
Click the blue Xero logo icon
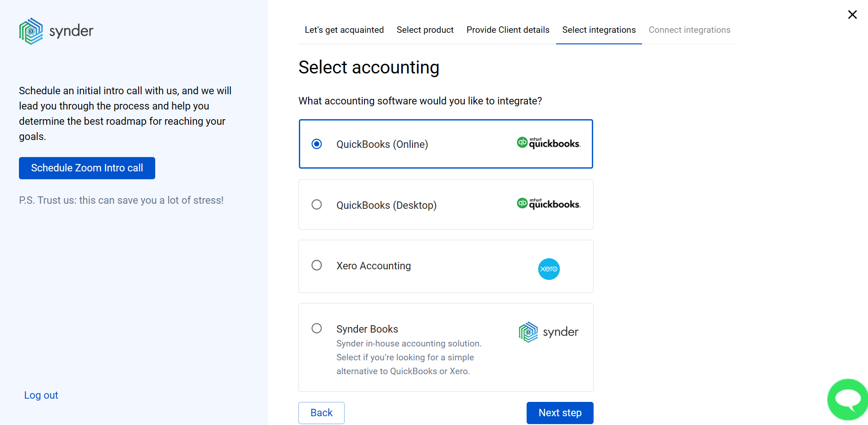pos(548,269)
